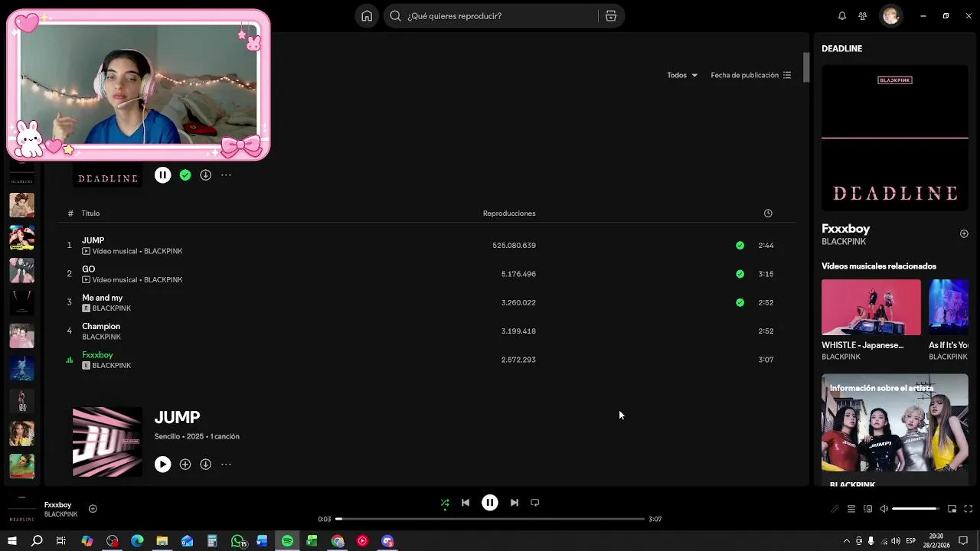Open BLACKPINK artist link in player bar
Viewport: 980px width, 551px height.
pos(60,514)
